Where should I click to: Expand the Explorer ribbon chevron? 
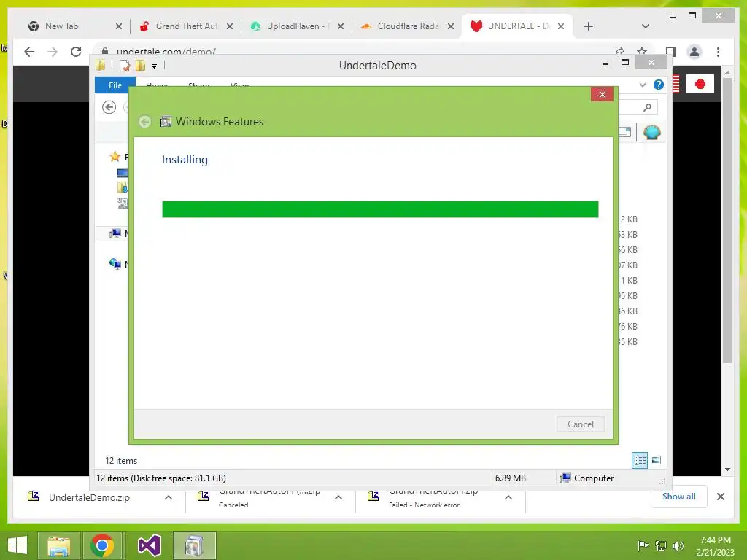click(x=642, y=85)
